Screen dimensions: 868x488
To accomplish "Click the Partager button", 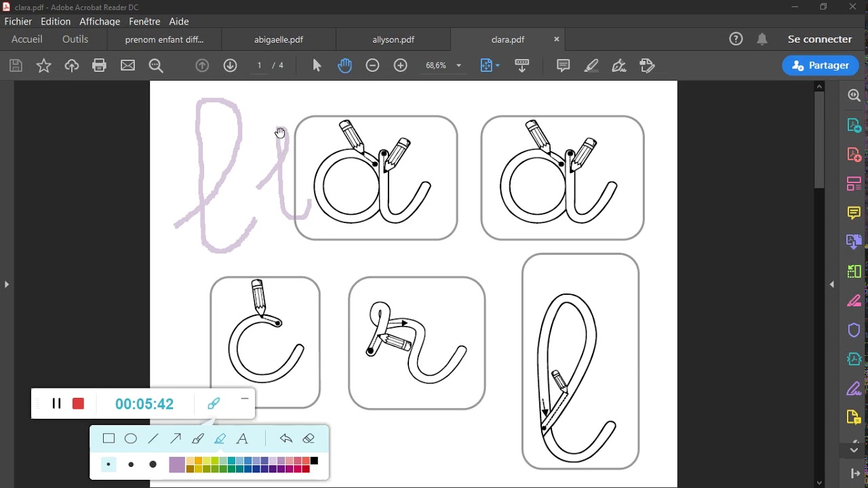I will pyautogui.click(x=821, y=66).
